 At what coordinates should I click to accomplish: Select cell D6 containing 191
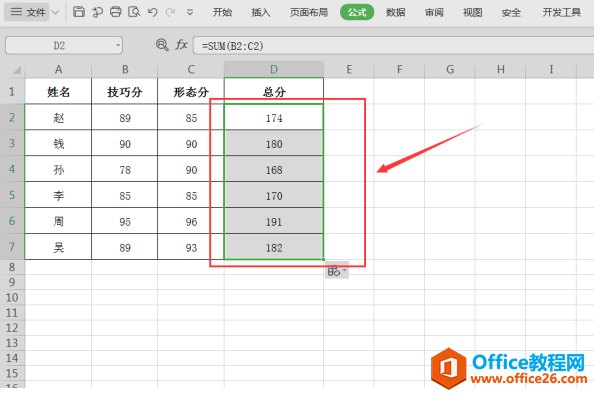click(274, 221)
